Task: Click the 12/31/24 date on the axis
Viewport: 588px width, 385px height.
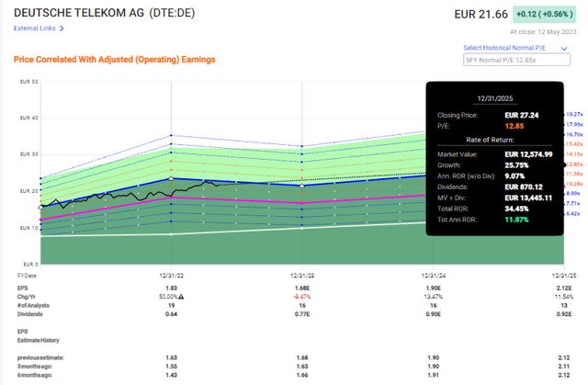Action: pos(433,276)
